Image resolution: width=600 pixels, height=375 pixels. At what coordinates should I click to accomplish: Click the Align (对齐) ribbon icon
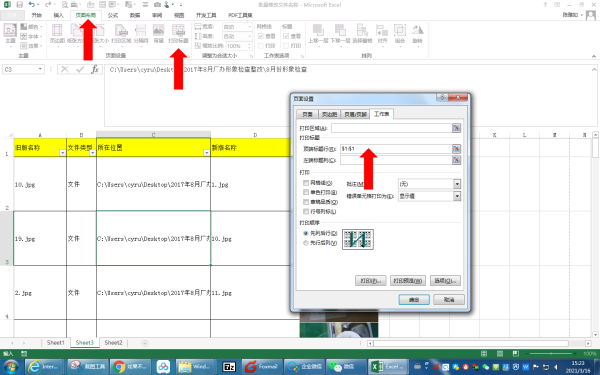pos(382,34)
